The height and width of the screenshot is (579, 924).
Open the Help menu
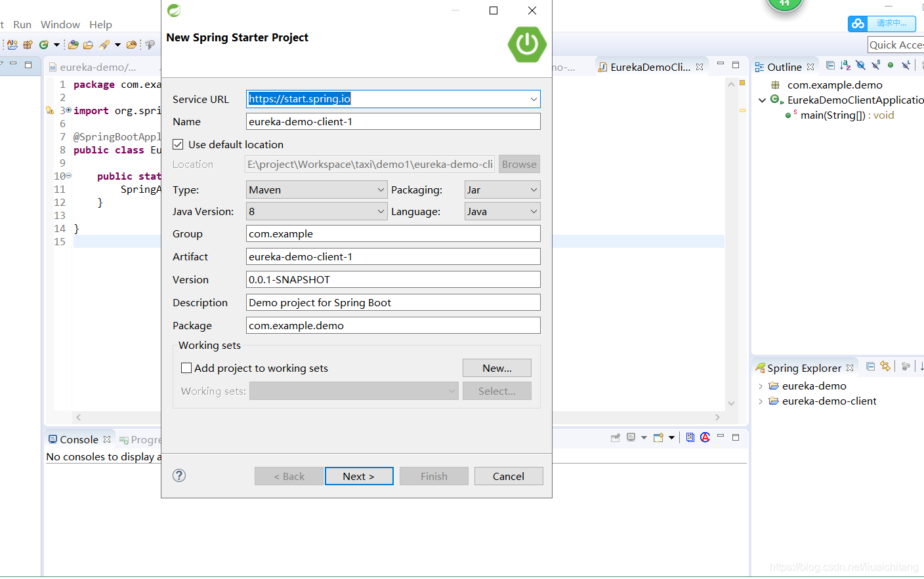click(x=100, y=24)
